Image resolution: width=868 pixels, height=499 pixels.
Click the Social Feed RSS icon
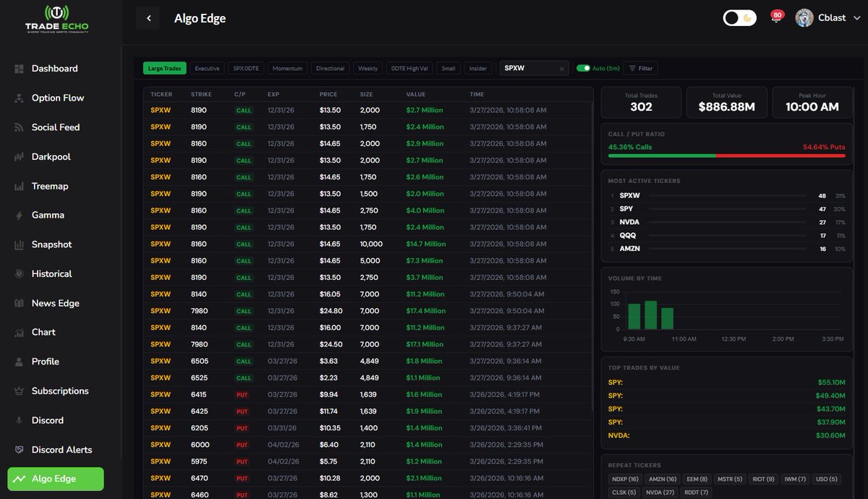(19, 127)
